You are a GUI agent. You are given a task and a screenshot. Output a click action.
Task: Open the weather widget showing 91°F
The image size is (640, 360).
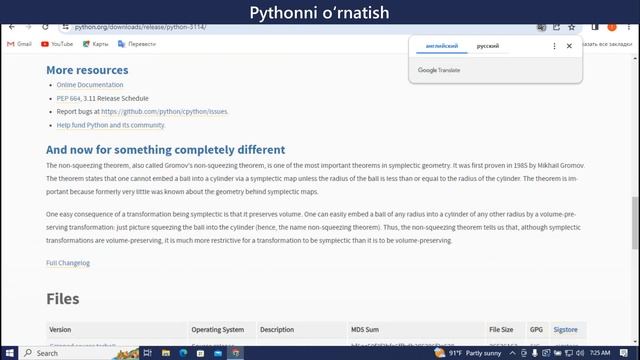coord(468,353)
